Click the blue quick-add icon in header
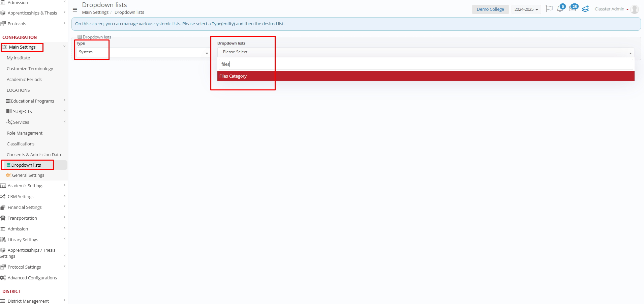This screenshot has width=644, height=304. point(585,9)
